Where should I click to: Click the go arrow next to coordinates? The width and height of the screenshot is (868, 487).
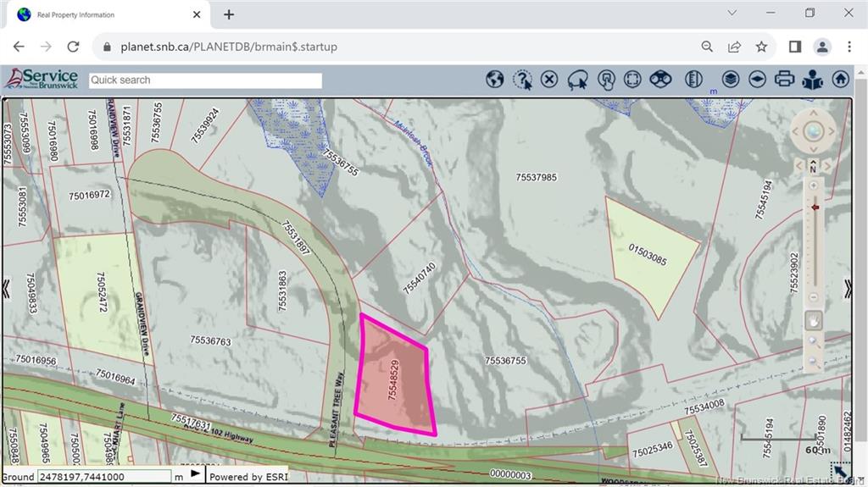pos(196,474)
